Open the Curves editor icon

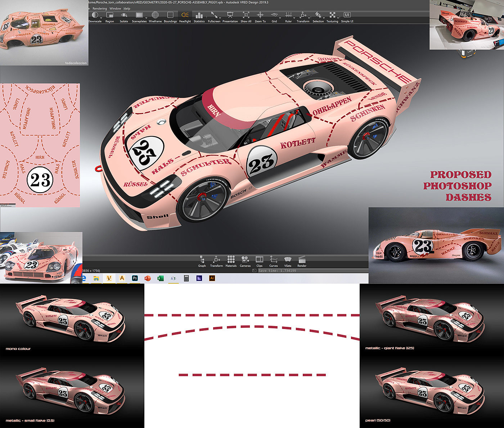[273, 260]
